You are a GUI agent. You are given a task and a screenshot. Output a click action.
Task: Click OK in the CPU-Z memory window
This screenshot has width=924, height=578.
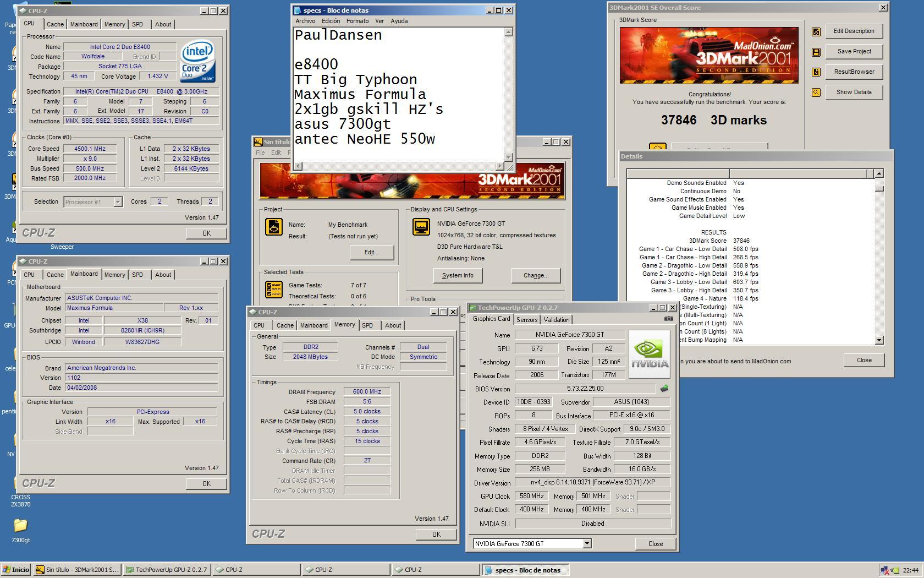(436, 534)
